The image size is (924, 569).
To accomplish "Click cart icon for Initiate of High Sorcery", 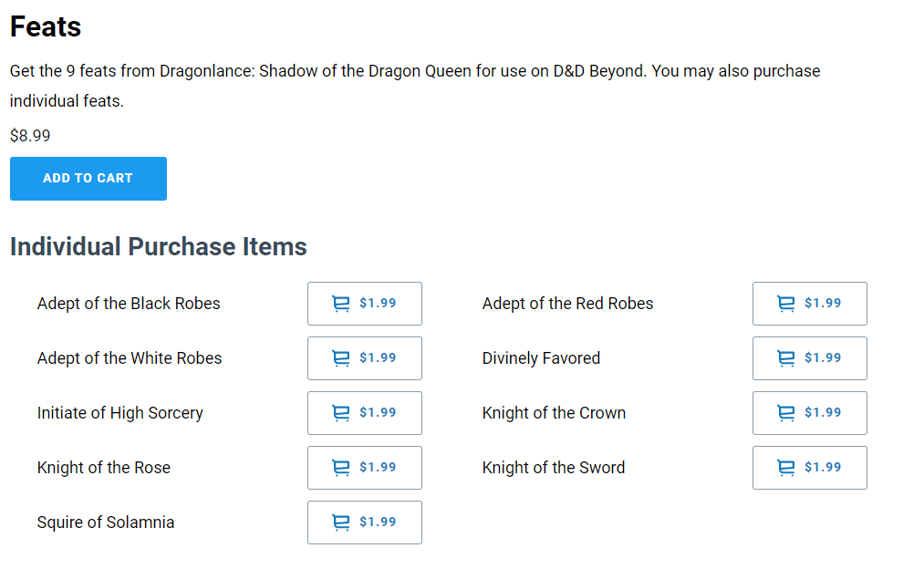I will tap(341, 413).
